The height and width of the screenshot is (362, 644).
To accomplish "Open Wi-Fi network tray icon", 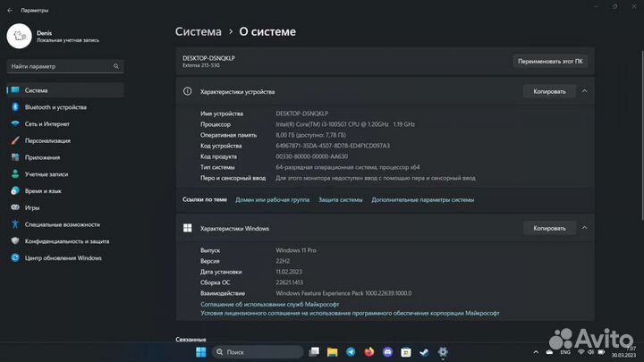I will tap(581, 352).
